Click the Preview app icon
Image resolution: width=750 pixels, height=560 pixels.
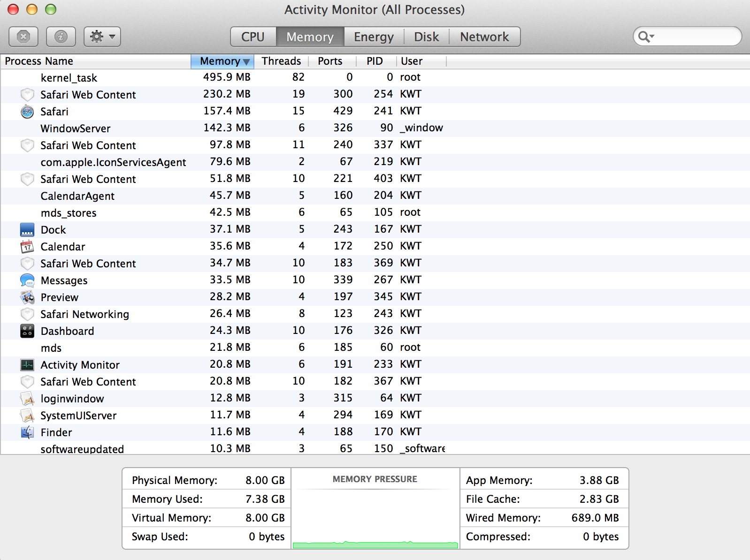point(27,297)
